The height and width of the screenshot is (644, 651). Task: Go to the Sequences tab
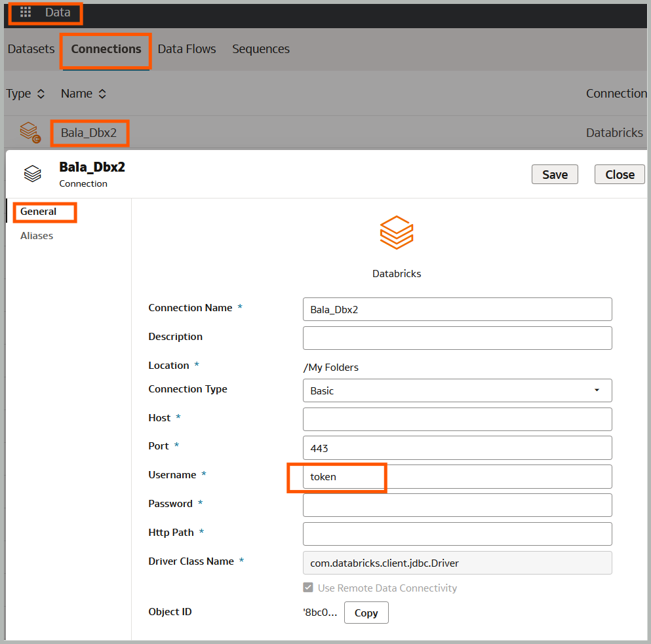pyautogui.click(x=261, y=49)
